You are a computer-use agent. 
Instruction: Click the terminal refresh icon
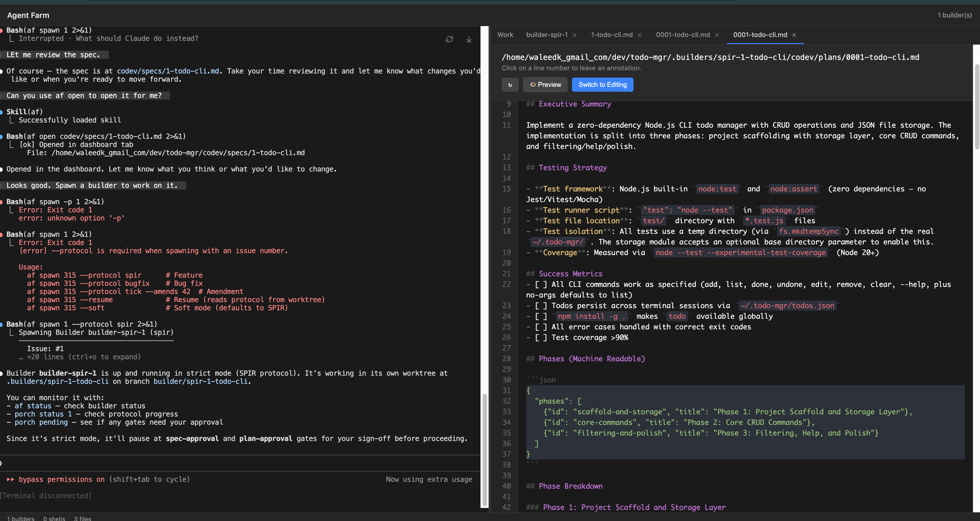[x=449, y=39]
